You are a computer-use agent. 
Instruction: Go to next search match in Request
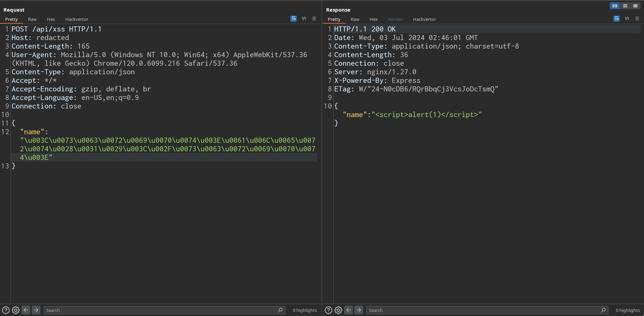(36, 310)
